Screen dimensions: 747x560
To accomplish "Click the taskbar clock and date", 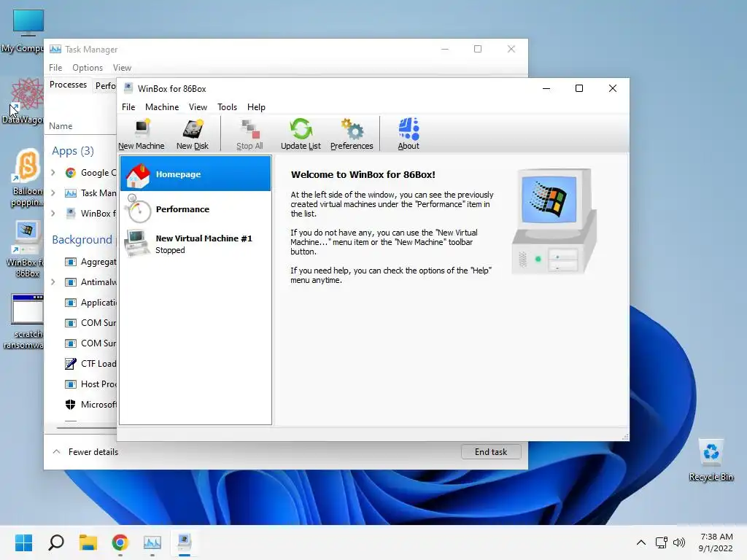I will [x=716, y=542].
